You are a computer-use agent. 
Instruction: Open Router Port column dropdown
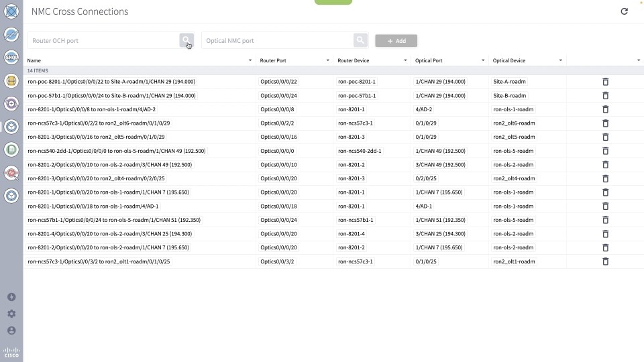[328, 60]
